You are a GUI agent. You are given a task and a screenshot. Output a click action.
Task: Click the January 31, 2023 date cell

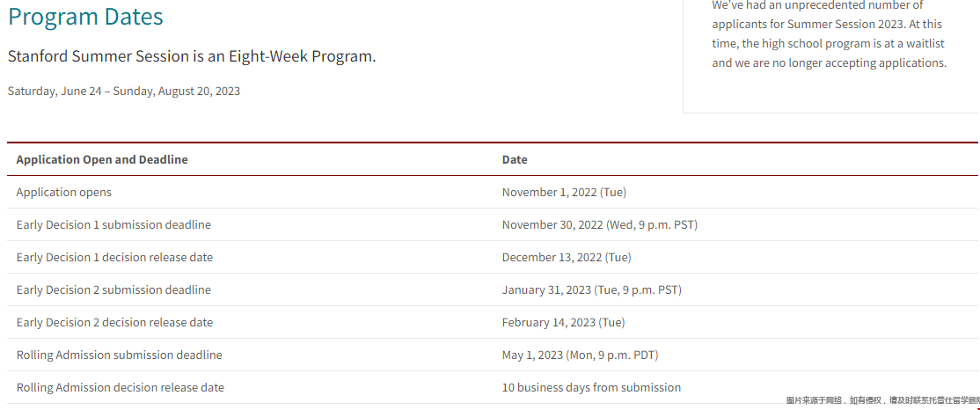(591, 289)
